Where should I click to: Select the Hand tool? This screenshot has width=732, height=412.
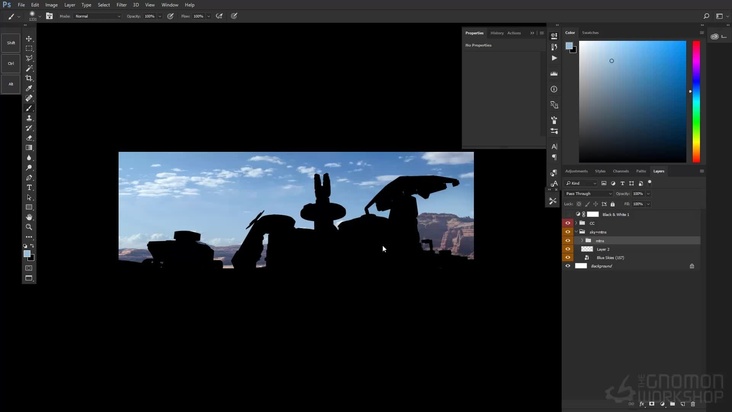coord(29,217)
